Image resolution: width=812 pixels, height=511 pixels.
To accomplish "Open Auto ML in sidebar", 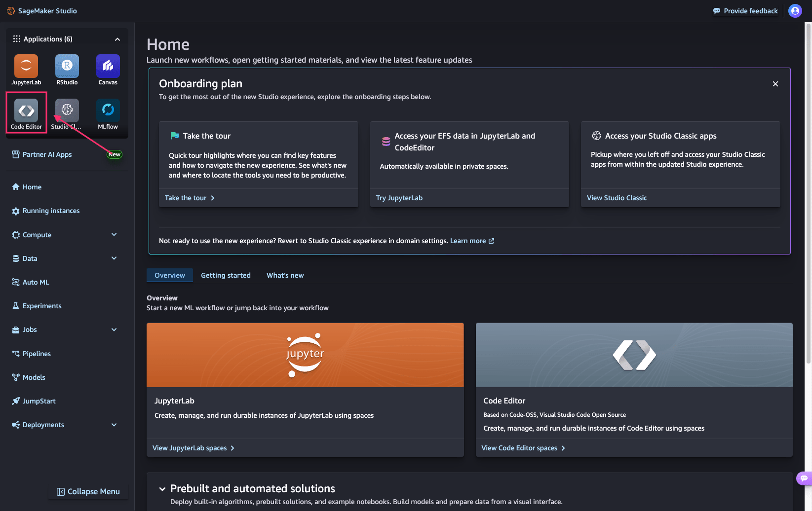I will point(31,282).
